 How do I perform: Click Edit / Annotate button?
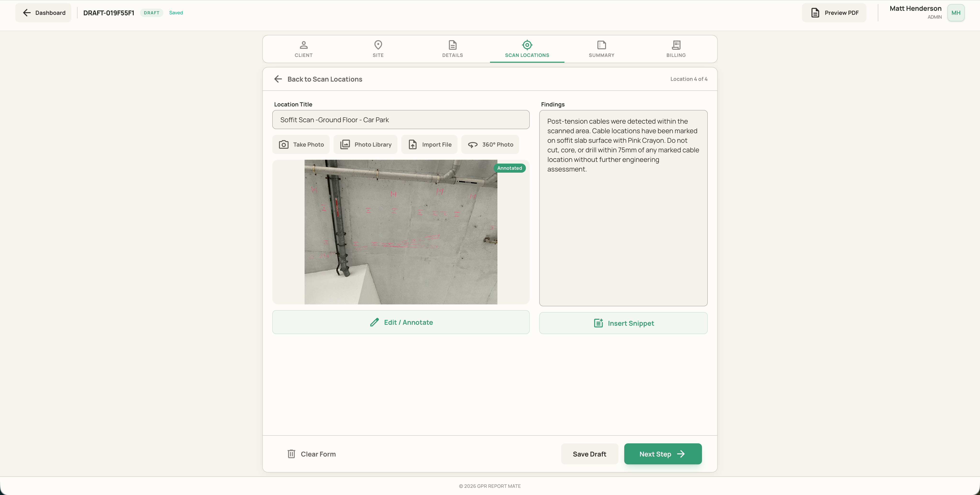[401, 322]
